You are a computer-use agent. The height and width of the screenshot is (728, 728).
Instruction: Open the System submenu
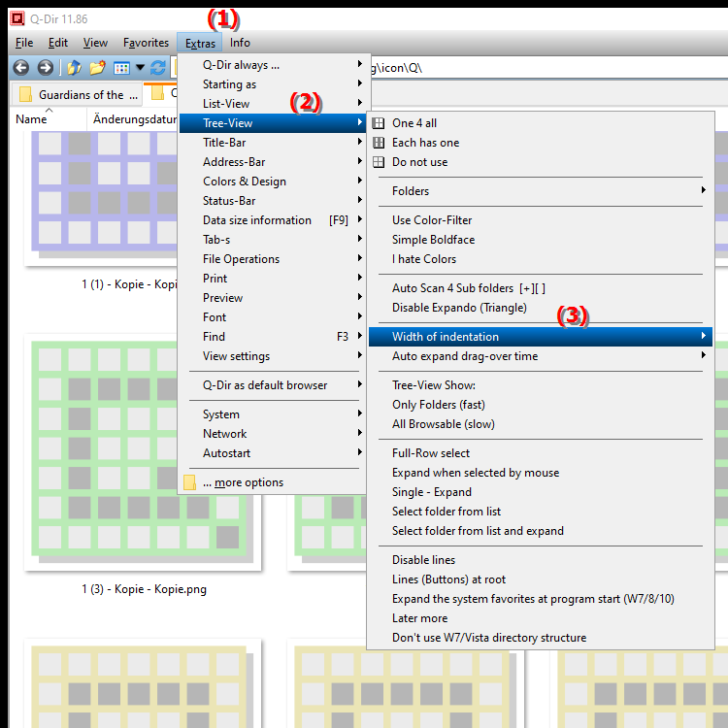pyautogui.click(x=273, y=414)
